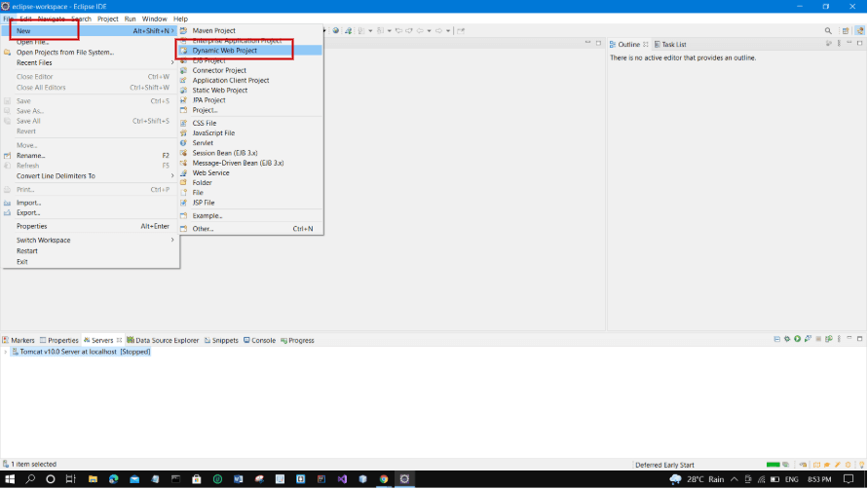Create a new JavaScript File
The width and height of the screenshot is (868, 489).
pos(249,132)
